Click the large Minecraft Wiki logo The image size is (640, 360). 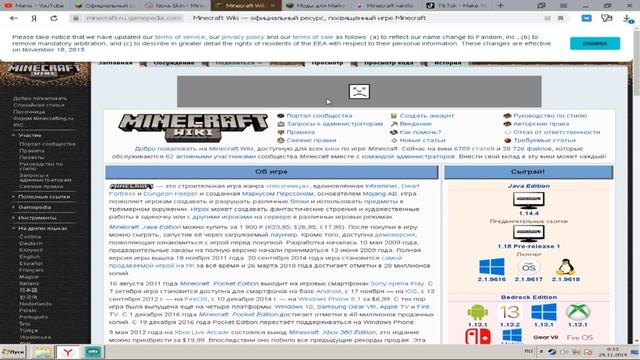(x=193, y=127)
